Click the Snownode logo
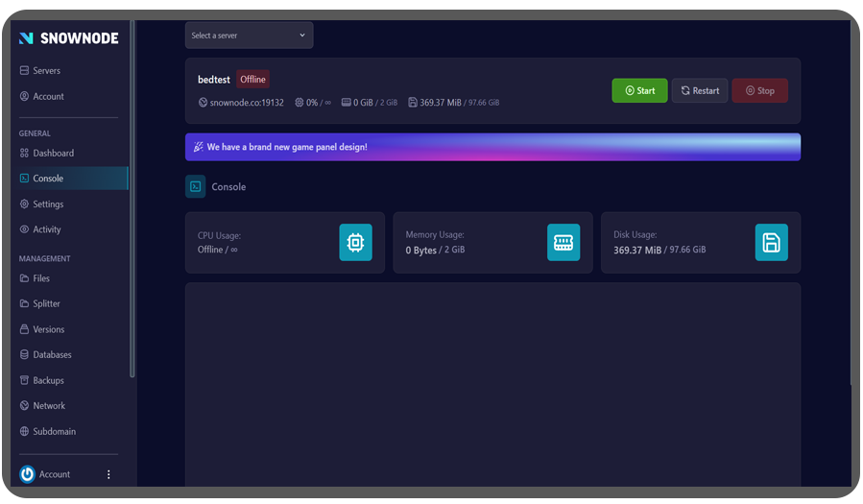This screenshot has width=863, height=504. pos(69,38)
